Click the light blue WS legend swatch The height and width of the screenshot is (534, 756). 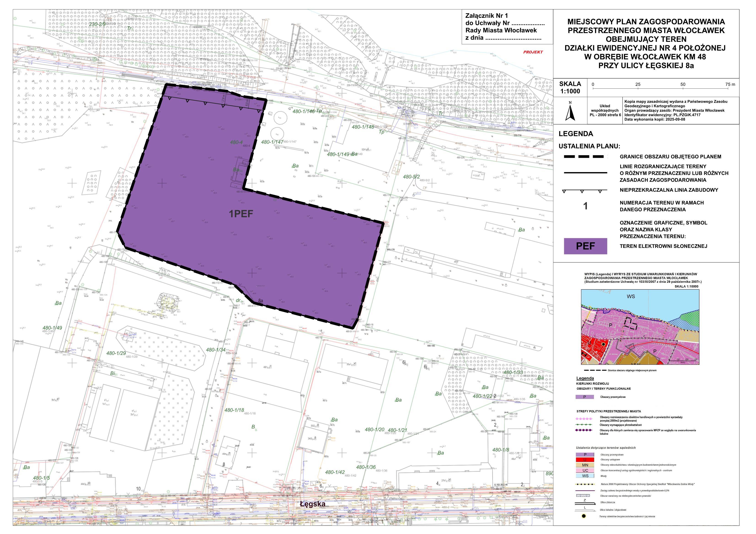pyautogui.click(x=585, y=476)
